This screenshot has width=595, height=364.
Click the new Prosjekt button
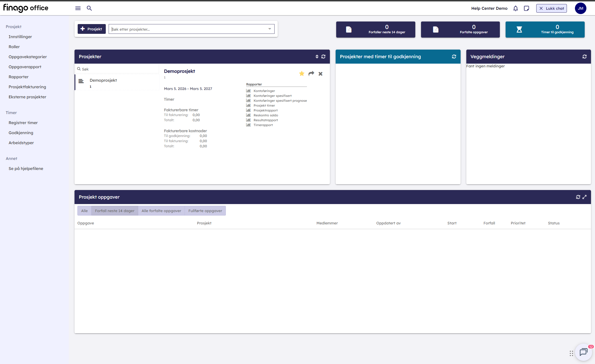(x=91, y=29)
